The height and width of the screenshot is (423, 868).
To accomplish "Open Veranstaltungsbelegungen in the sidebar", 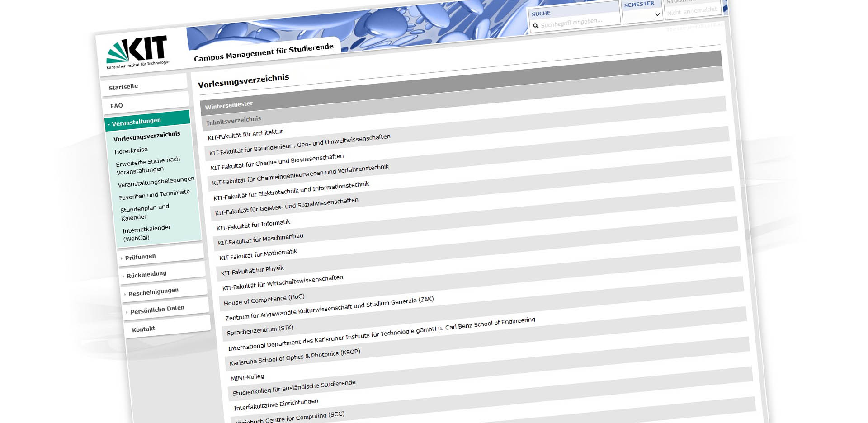I will tap(156, 182).
